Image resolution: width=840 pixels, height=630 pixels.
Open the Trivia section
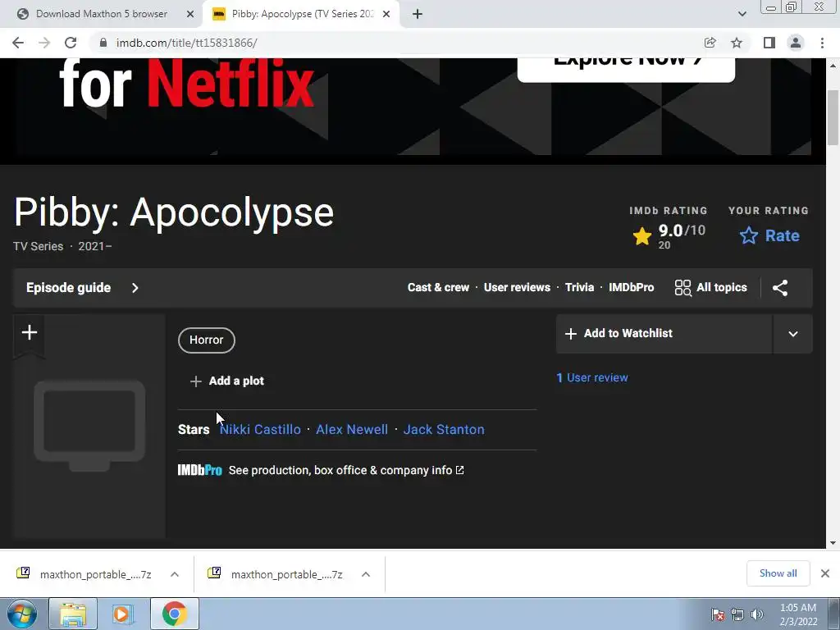point(580,288)
